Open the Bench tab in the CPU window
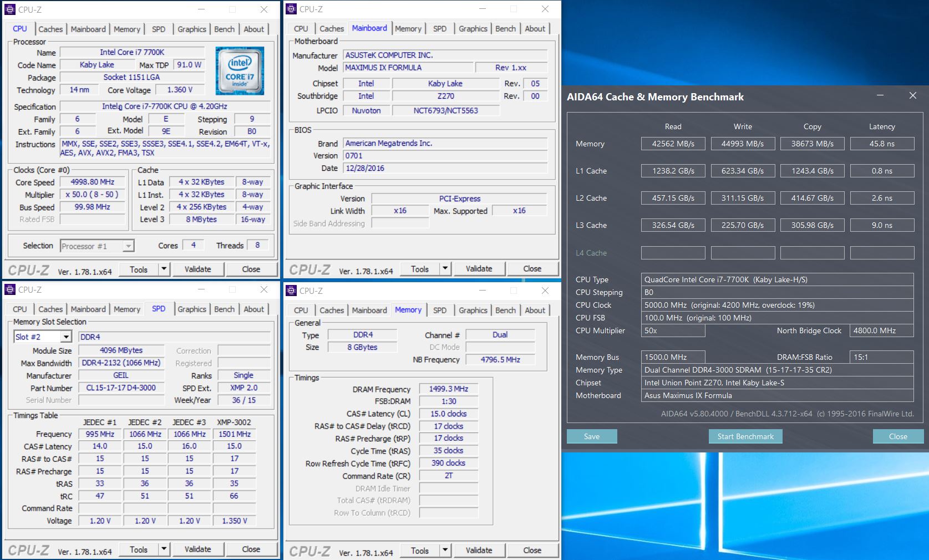The height and width of the screenshot is (560, 929). pos(225,29)
